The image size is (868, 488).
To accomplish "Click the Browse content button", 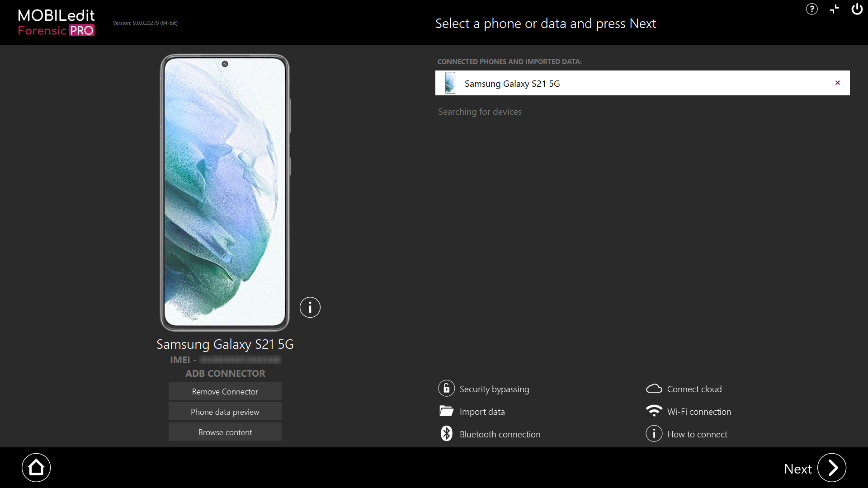I will 225,432.
